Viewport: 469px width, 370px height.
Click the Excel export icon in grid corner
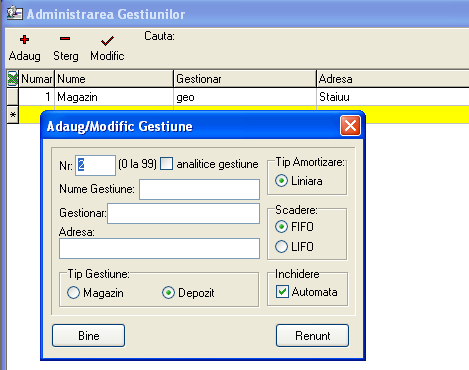(x=13, y=79)
